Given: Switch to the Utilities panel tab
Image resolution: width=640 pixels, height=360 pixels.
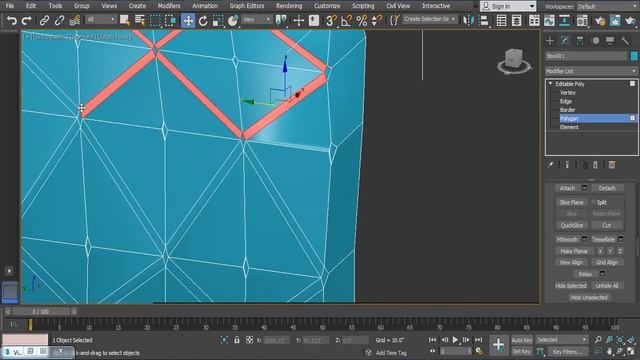Looking at the screenshot, I should coord(625,40).
